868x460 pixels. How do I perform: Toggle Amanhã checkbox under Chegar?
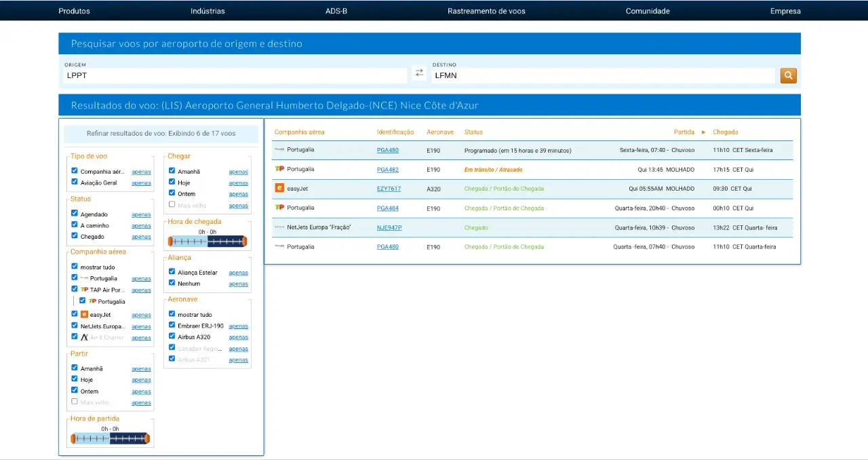click(172, 172)
